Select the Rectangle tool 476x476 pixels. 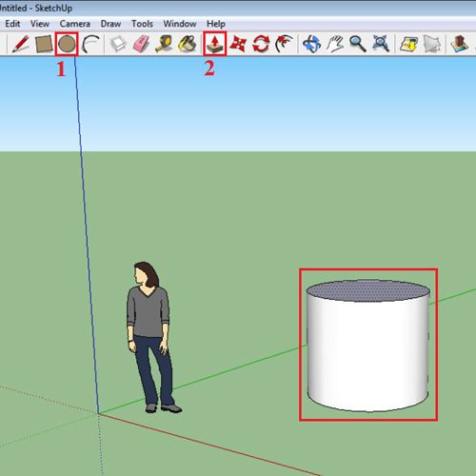pos(44,44)
